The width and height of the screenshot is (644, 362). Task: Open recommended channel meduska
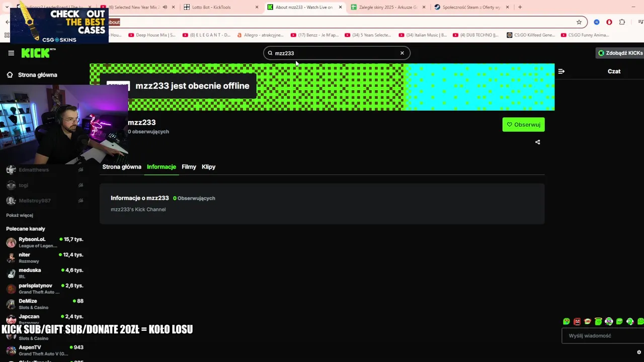tap(44, 274)
